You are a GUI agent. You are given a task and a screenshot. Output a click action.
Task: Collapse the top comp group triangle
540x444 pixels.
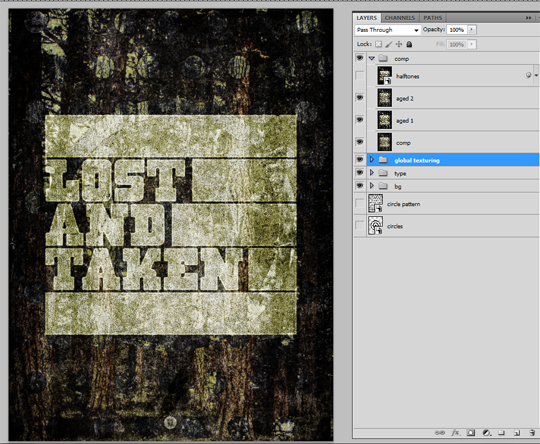click(x=372, y=58)
